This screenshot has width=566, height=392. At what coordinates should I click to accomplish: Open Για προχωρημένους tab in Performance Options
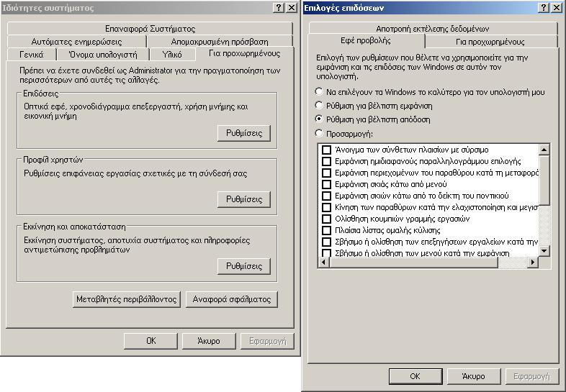coord(490,42)
